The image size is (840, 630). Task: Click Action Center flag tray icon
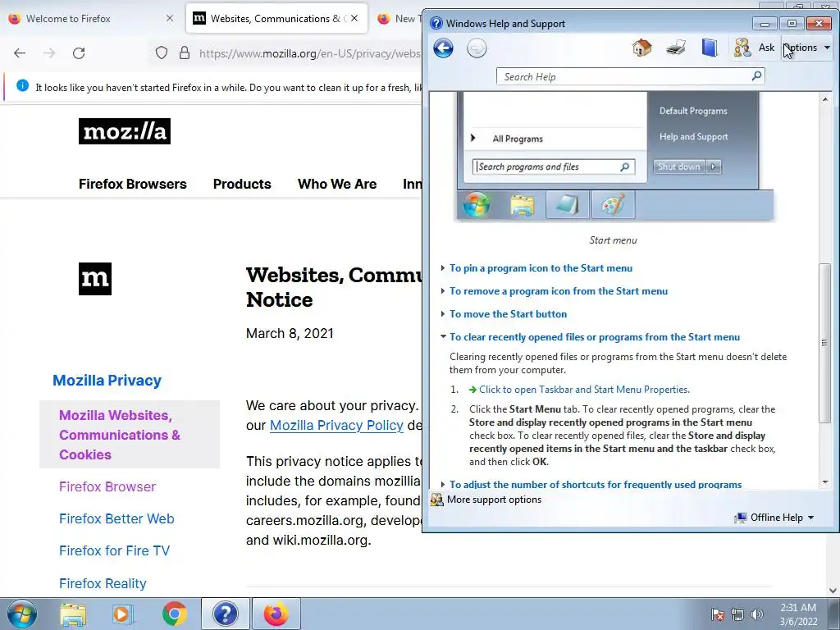click(x=718, y=614)
